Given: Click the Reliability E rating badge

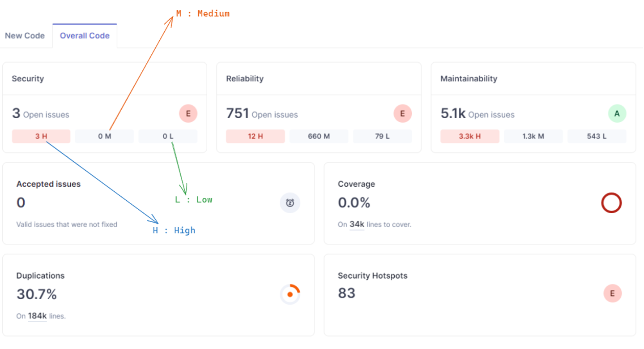Looking at the screenshot, I should tap(402, 114).
